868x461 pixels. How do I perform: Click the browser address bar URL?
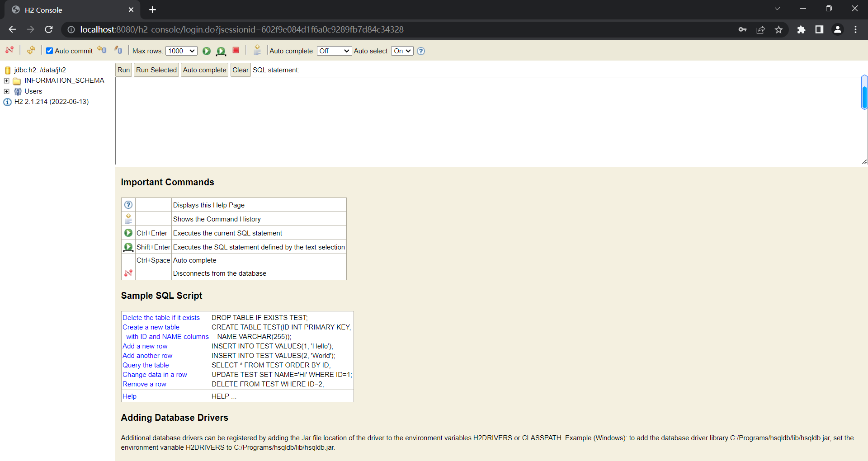click(x=242, y=29)
